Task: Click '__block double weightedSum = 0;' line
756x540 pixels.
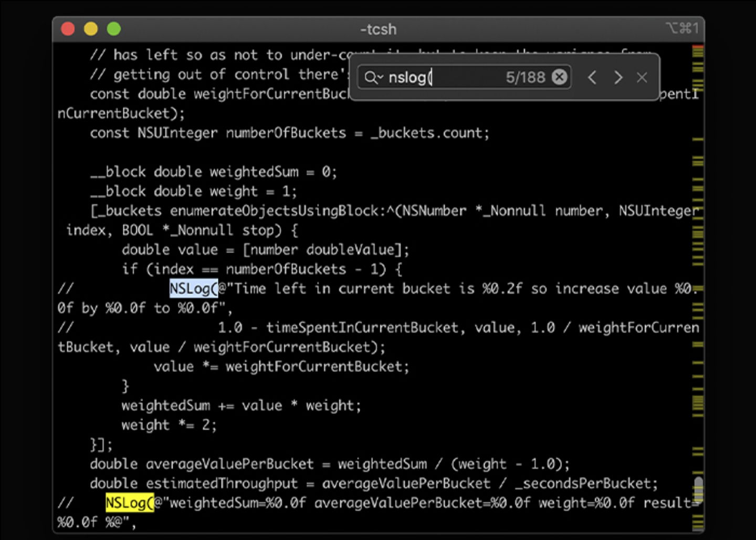Action: point(214,172)
